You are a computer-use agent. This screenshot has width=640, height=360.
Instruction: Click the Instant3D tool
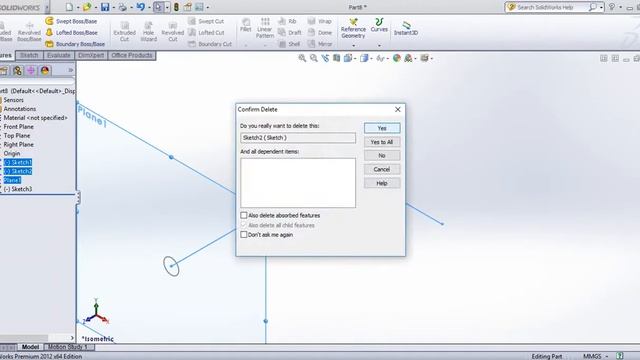pyautogui.click(x=406, y=28)
